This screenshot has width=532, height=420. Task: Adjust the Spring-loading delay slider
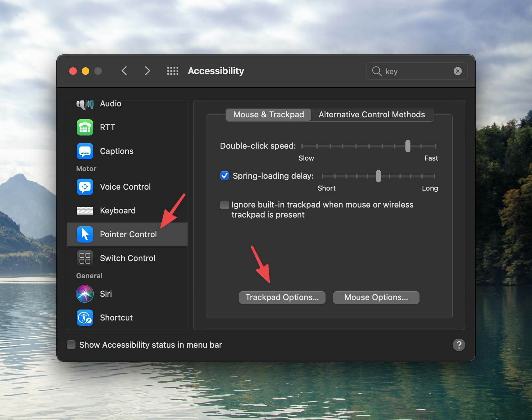[x=378, y=176]
